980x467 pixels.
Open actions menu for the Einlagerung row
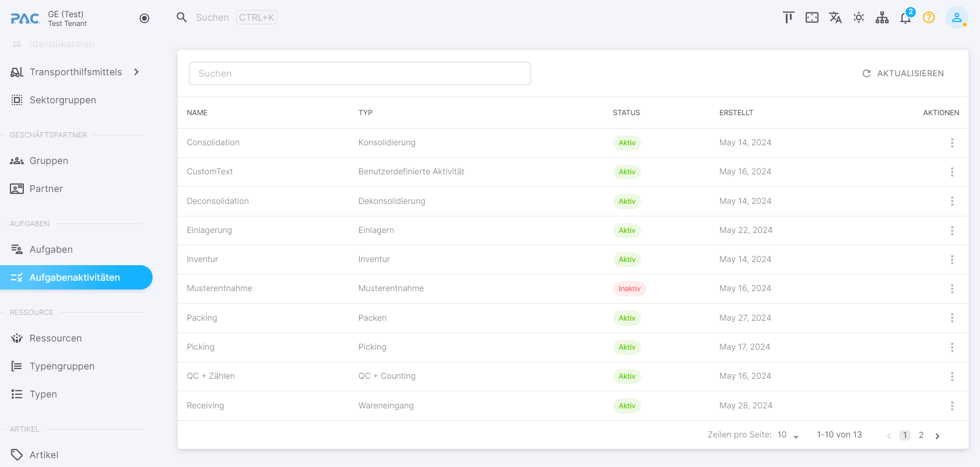pyautogui.click(x=952, y=230)
